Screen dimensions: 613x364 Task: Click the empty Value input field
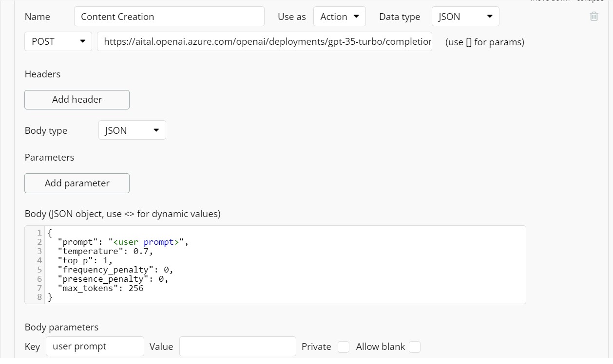pyautogui.click(x=237, y=346)
